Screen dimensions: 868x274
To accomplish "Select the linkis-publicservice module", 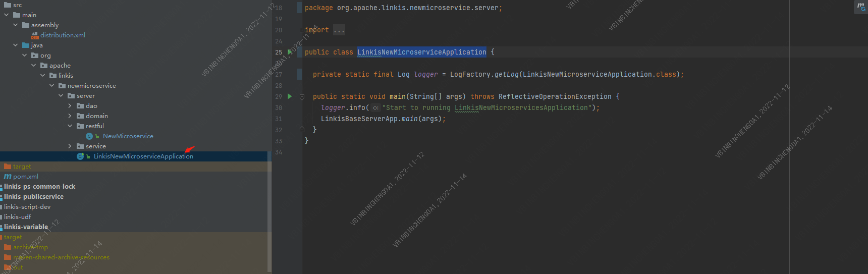I will click(34, 197).
